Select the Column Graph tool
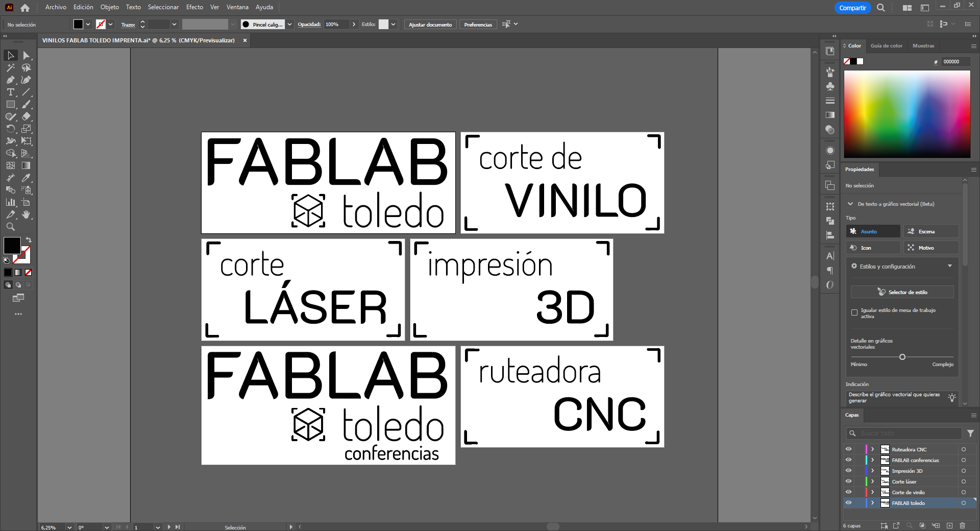Screen dimensions: 980x531 11,202
